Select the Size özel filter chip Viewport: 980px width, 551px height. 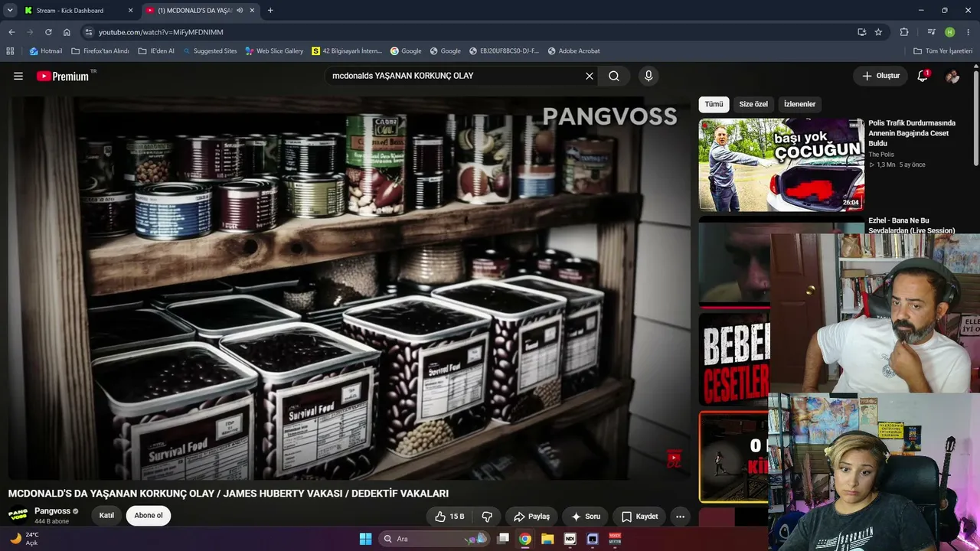tap(753, 104)
